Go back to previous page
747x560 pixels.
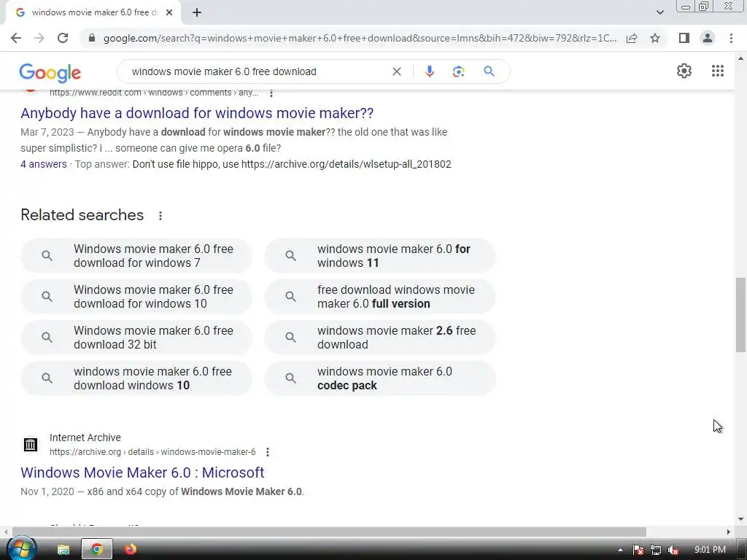16,38
